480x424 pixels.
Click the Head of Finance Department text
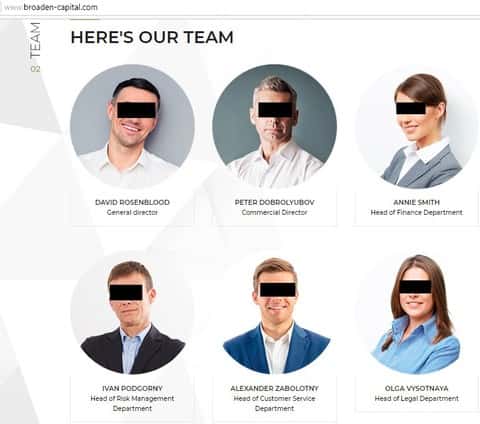click(417, 212)
